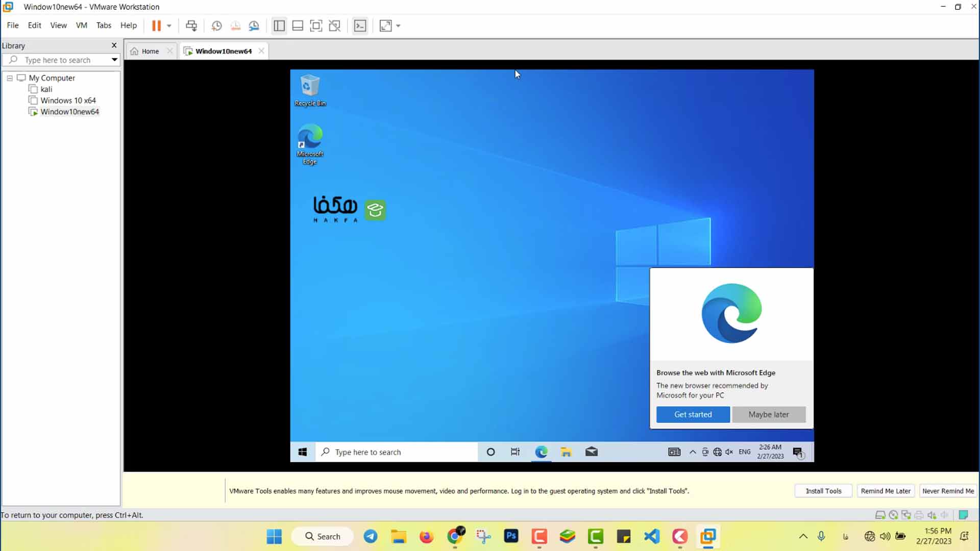
Task: Open the guest notification center
Action: coord(798,453)
